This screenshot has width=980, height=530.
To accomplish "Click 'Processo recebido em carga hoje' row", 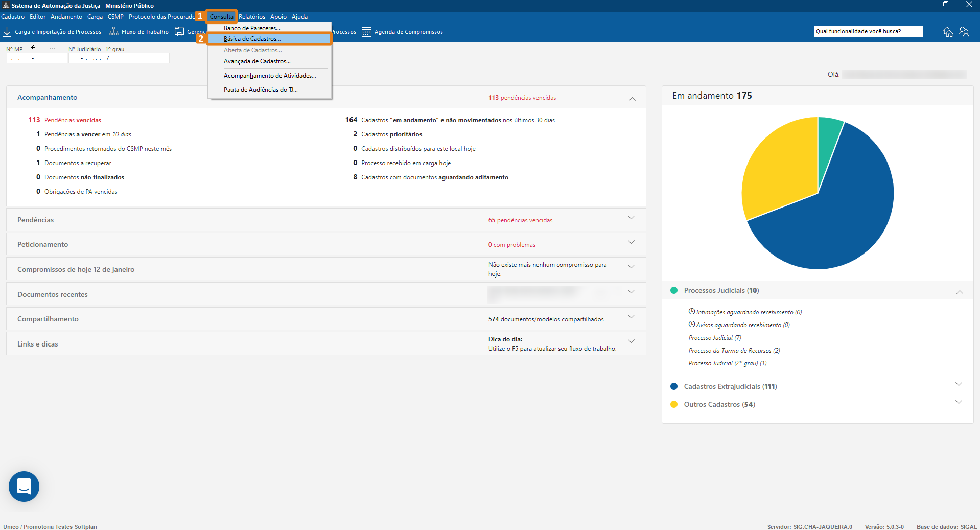I will coord(402,163).
